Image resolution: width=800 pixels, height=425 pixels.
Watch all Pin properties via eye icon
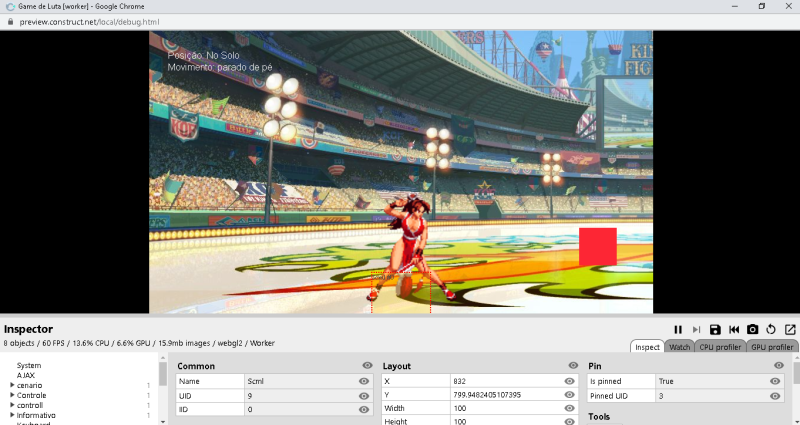(779, 365)
